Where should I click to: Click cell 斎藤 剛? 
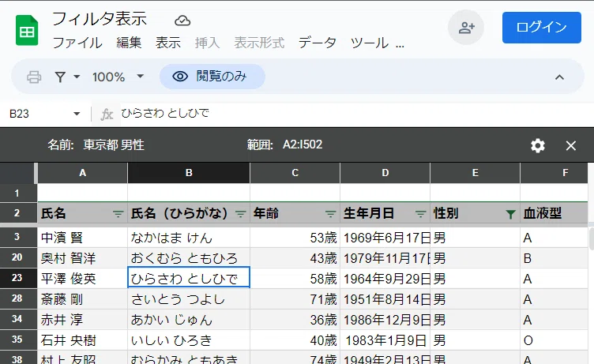83,298
